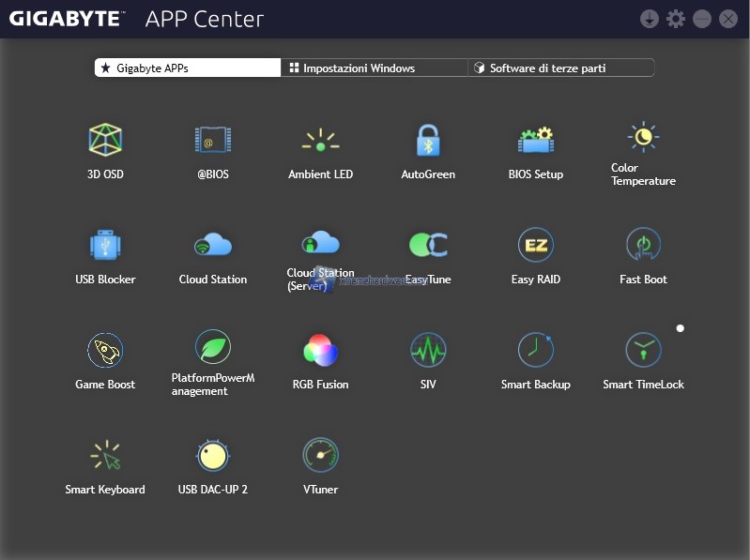Viewport: 750px width, 560px height.
Task: Open the USB Blocker utility
Action: (x=105, y=246)
